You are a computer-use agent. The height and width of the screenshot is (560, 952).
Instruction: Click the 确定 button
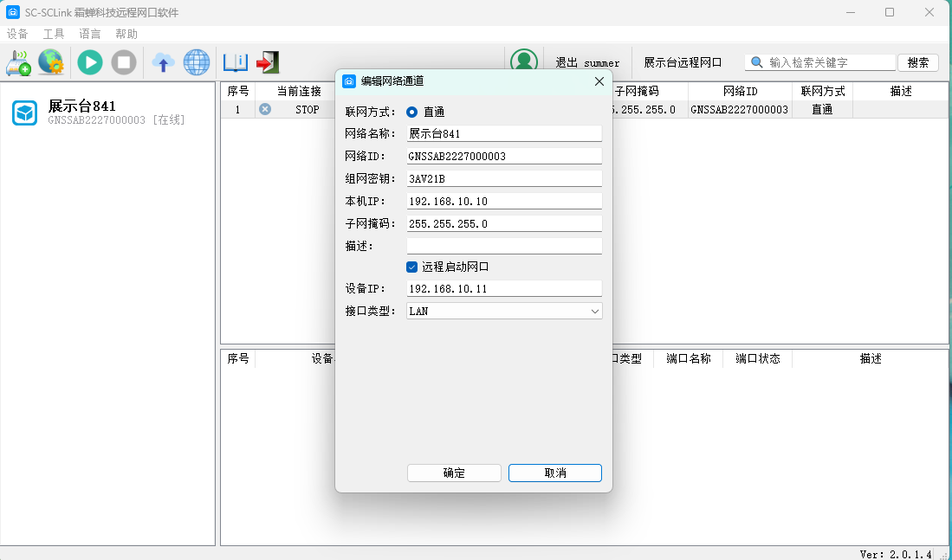454,473
